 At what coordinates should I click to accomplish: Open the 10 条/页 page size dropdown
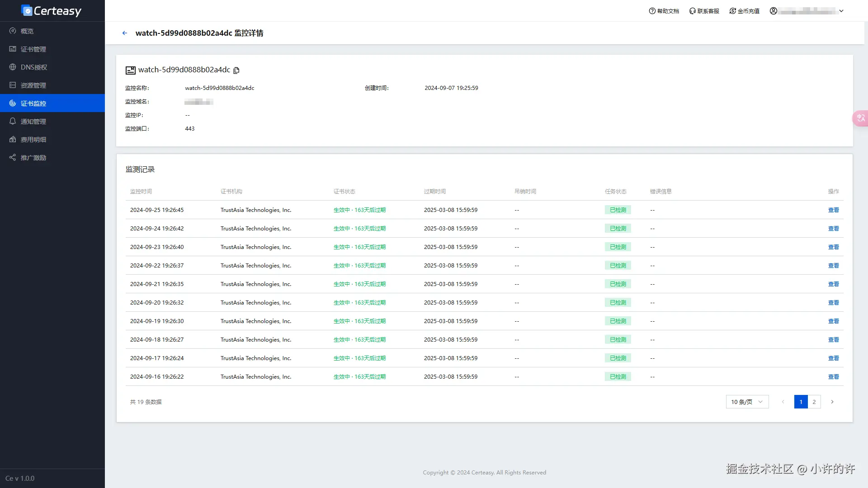pyautogui.click(x=747, y=402)
